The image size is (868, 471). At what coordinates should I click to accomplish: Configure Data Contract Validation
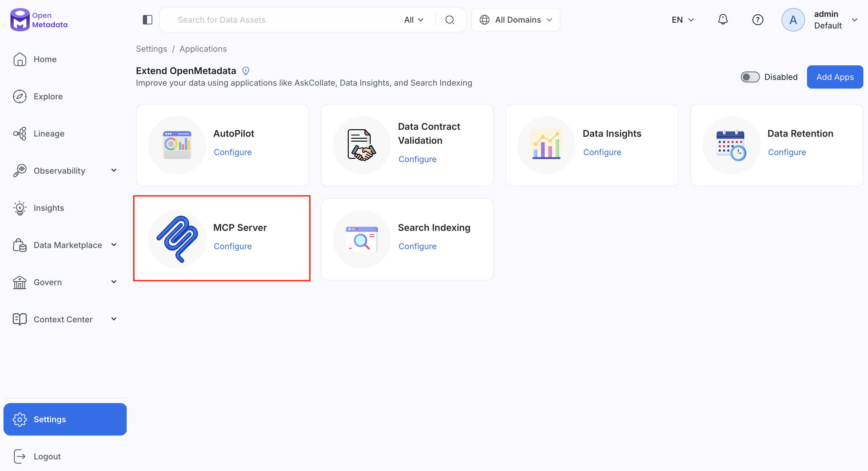(417, 159)
